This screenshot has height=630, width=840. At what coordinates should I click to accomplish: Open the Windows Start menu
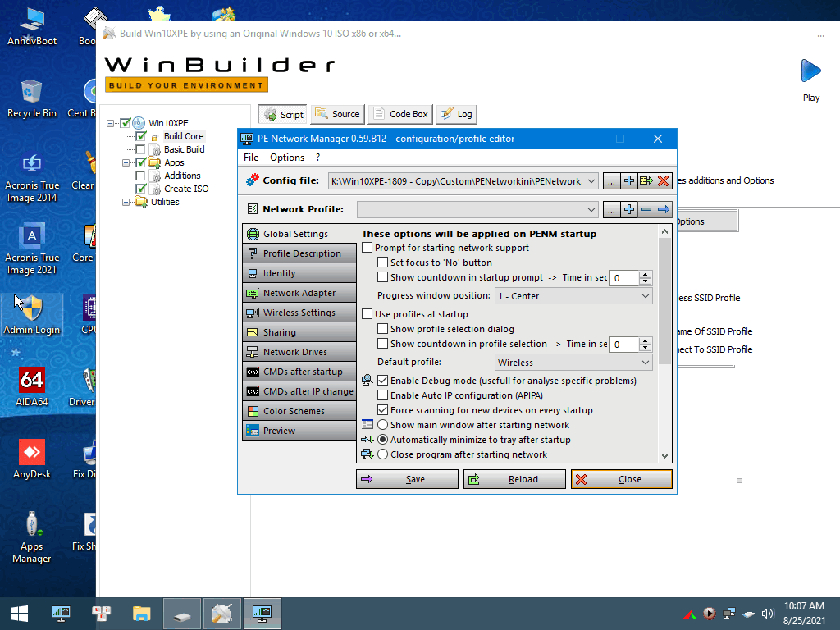point(20,614)
